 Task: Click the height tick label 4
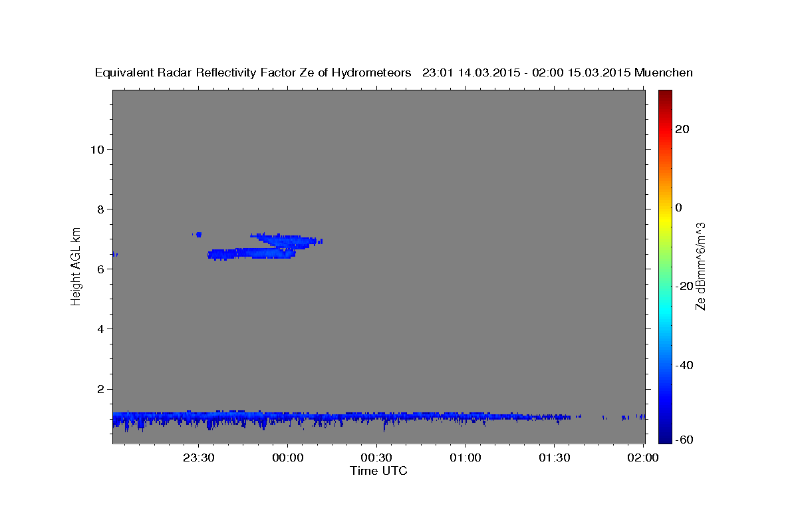click(99, 329)
